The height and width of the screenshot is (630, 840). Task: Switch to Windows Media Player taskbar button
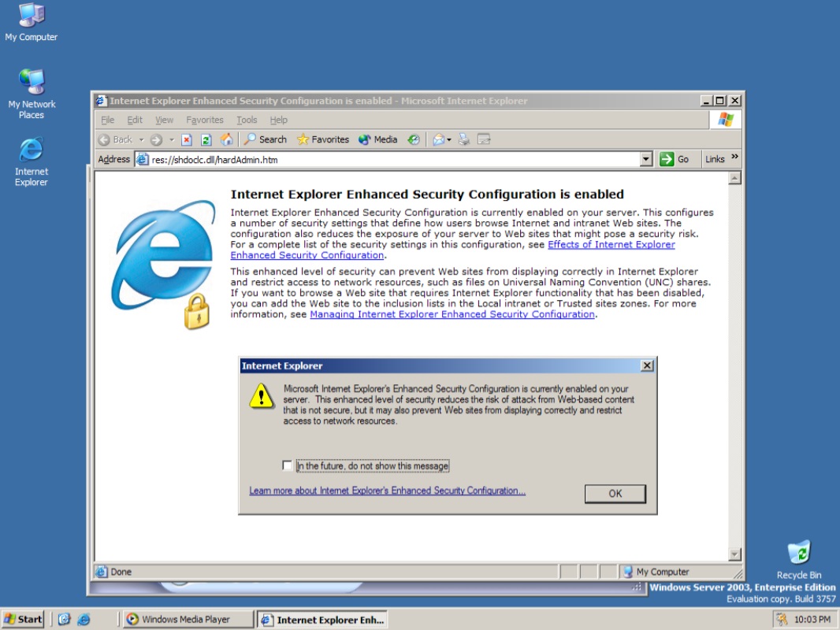[x=188, y=619]
